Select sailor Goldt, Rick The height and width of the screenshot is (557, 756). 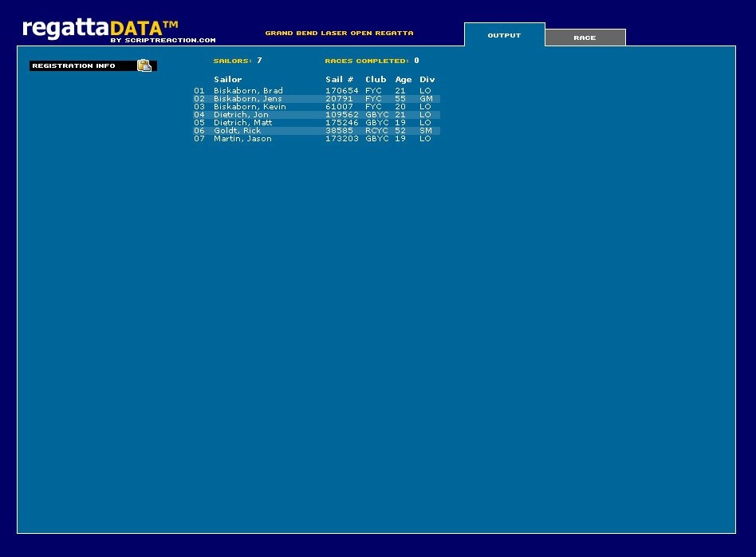[237, 130]
